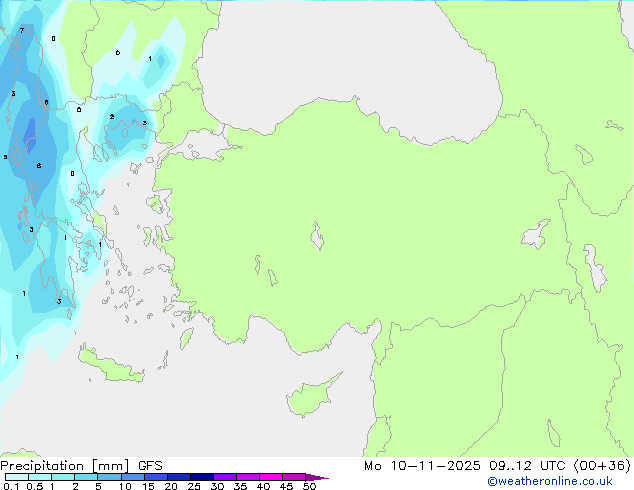Select the 5–10 mm legend color swatch
This screenshot has width=634, height=490.
(x=109, y=477)
